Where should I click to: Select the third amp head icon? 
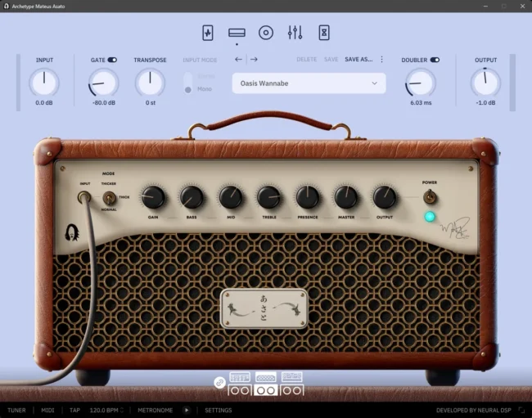292,376
